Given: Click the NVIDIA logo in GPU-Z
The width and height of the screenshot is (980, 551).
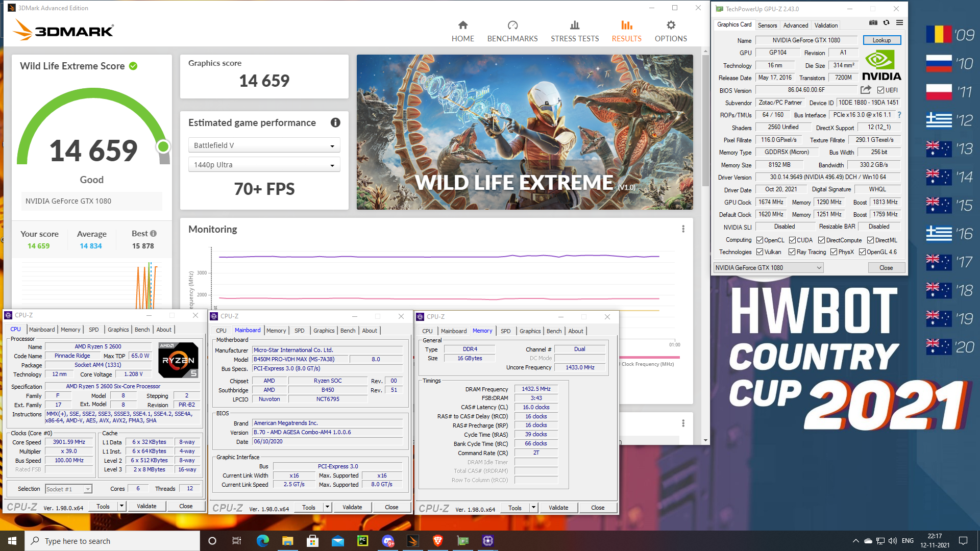Looking at the screenshot, I should coord(881,66).
